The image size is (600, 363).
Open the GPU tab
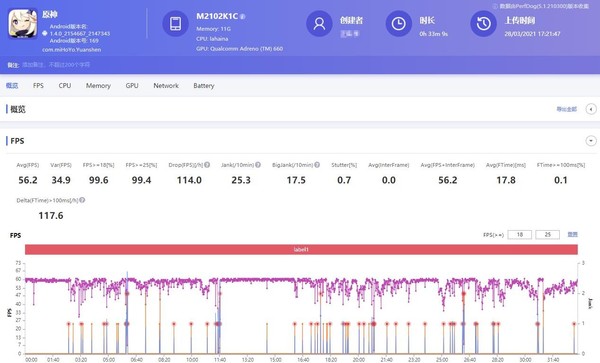tap(132, 86)
